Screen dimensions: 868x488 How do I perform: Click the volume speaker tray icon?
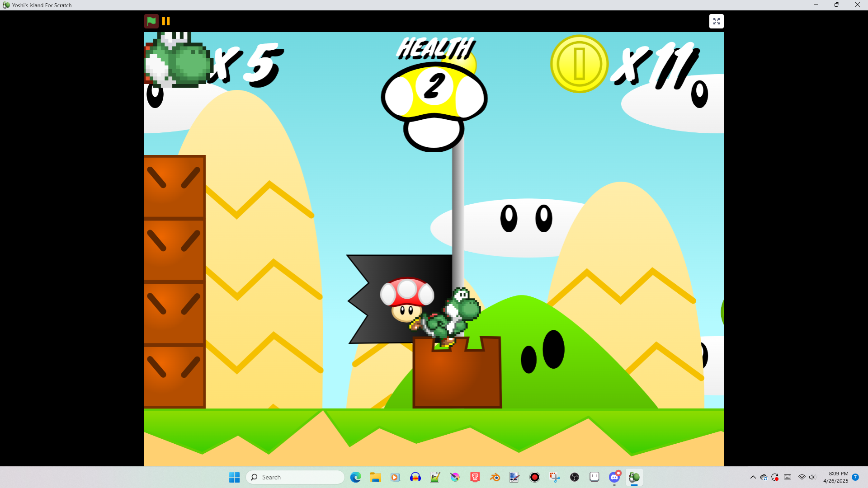[x=812, y=477]
